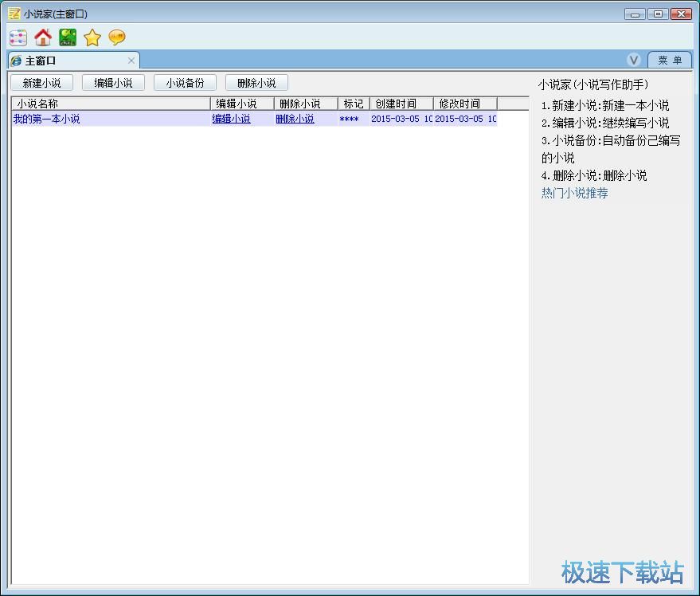Image resolution: width=700 pixels, height=596 pixels.
Task: Select the row 我的第一本小说
Action: coord(255,119)
